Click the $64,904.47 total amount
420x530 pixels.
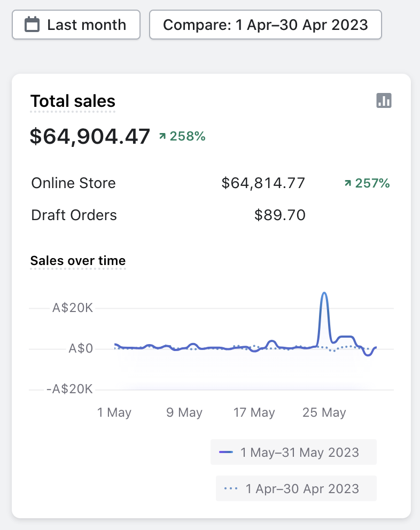click(90, 136)
